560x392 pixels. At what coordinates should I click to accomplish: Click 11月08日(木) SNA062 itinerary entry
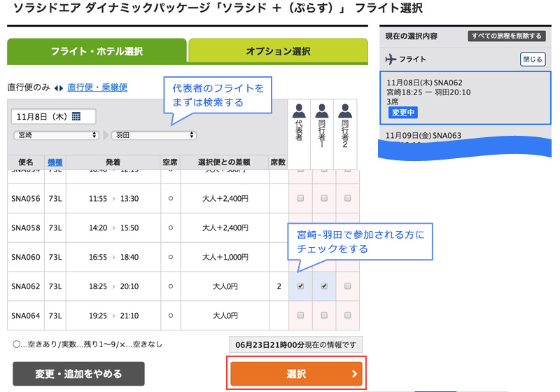click(x=465, y=97)
